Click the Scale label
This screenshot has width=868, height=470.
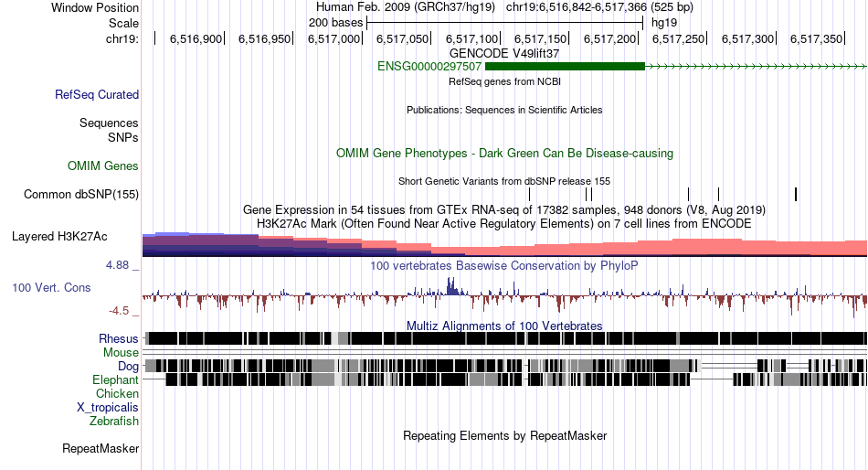coord(123,23)
